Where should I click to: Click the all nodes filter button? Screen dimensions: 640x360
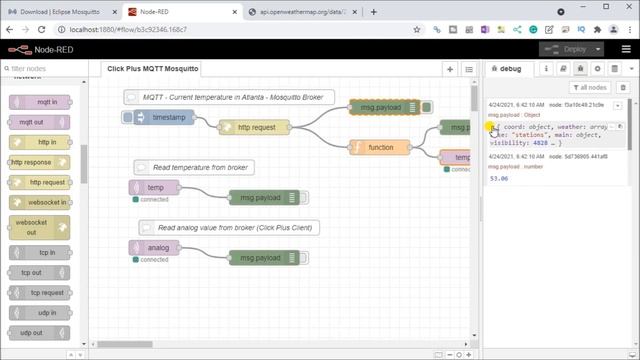590,87
